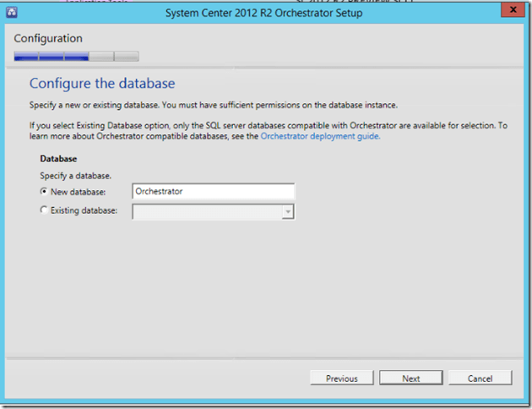Proceed by pressing the Next button
This screenshot has width=532, height=409.
click(x=411, y=379)
